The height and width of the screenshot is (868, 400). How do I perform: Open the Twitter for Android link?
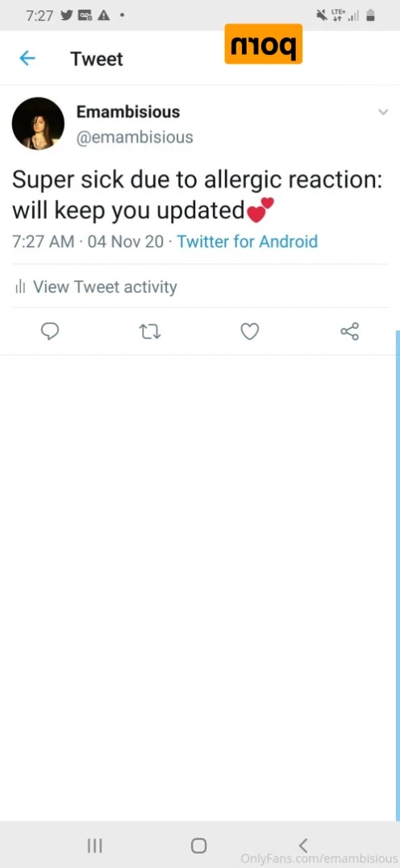pyautogui.click(x=247, y=241)
